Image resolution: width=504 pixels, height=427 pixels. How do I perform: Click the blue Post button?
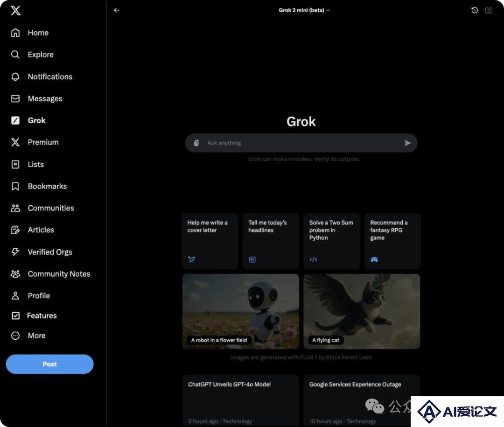tap(50, 364)
